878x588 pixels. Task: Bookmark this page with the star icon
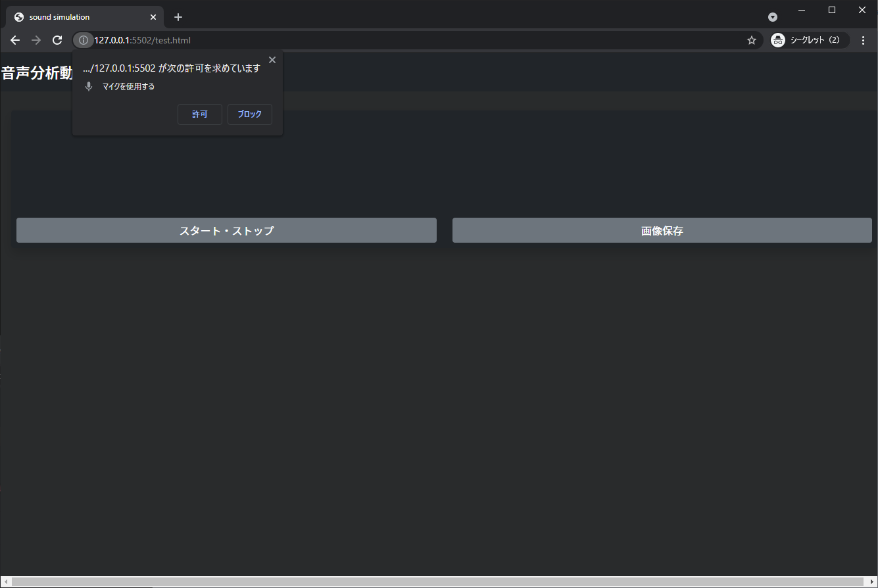pos(752,40)
